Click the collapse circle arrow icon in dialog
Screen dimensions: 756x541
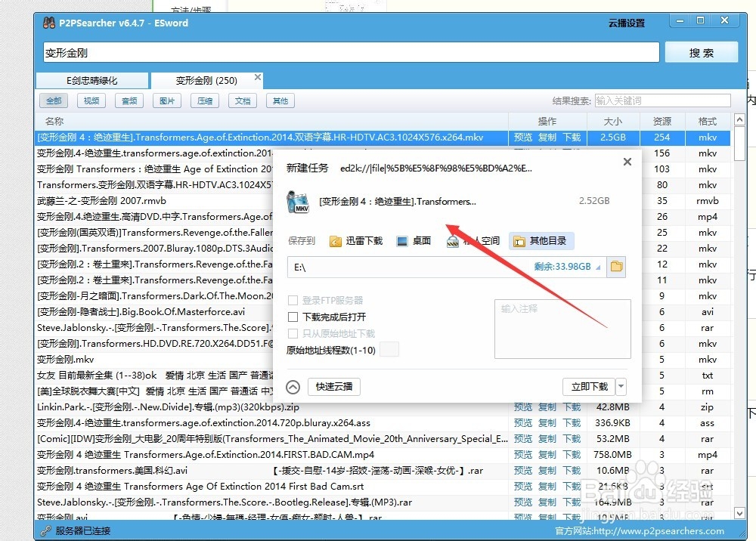pyautogui.click(x=293, y=387)
